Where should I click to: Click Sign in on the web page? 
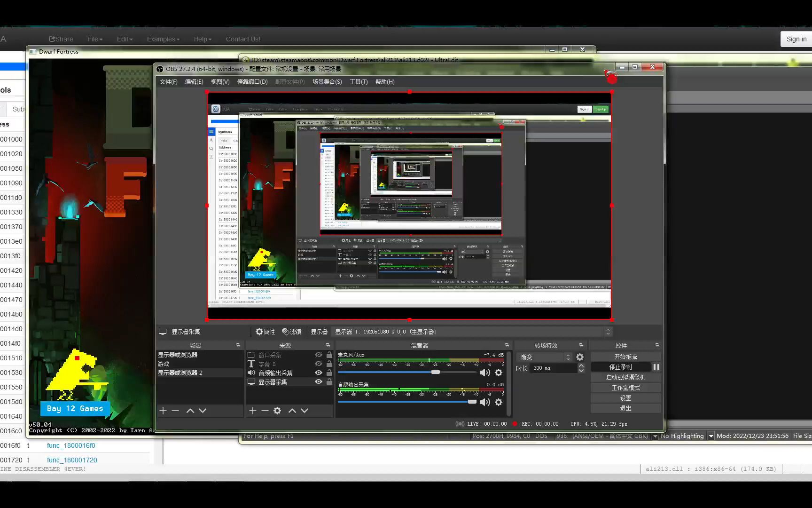pyautogui.click(x=796, y=39)
